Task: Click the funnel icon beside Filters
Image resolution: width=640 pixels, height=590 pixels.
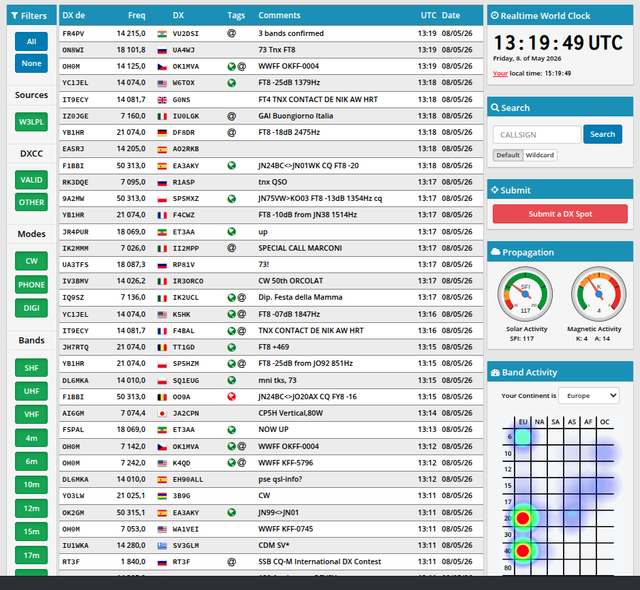Action: [x=15, y=16]
